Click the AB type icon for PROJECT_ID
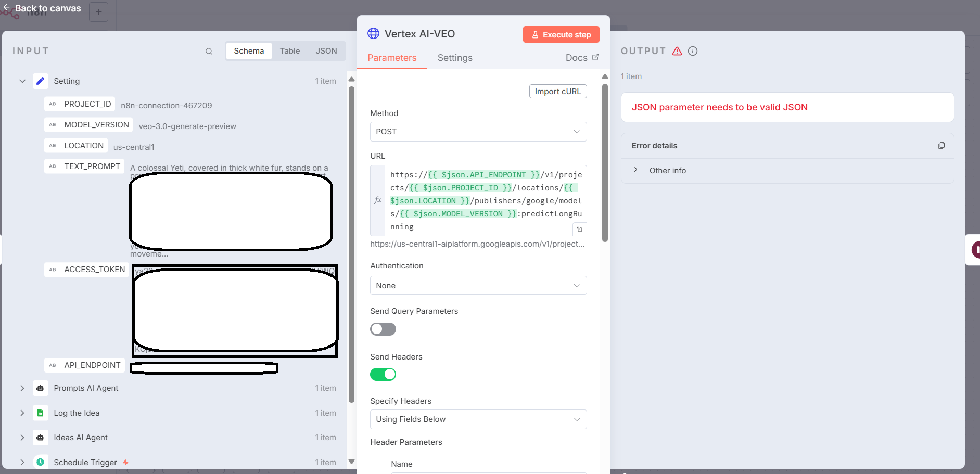This screenshot has width=980, height=474. [x=53, y=104]
